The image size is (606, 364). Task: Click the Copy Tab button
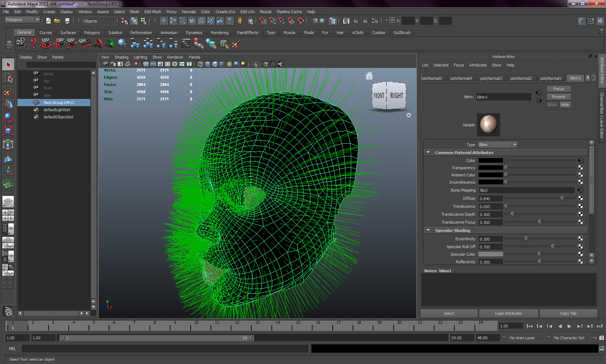(568, 314)
